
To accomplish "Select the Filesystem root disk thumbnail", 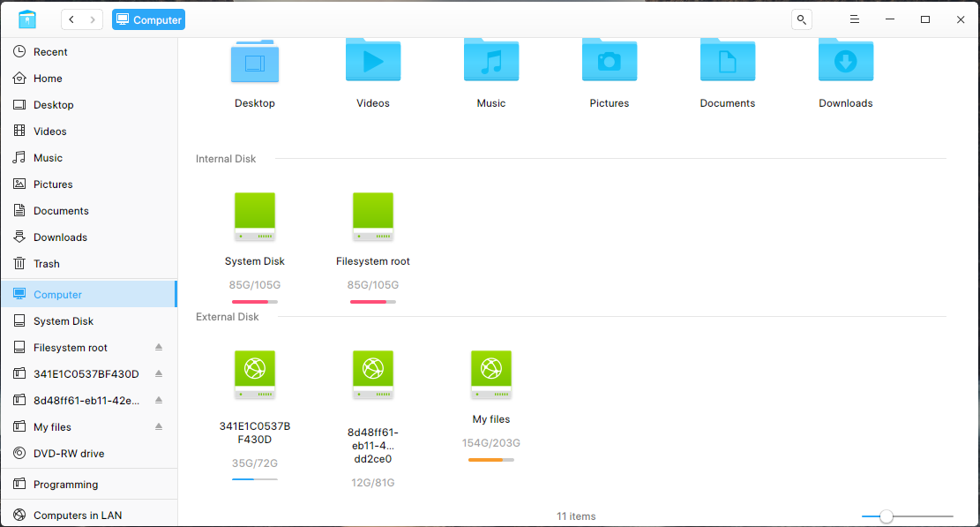I will click(373, 216).
